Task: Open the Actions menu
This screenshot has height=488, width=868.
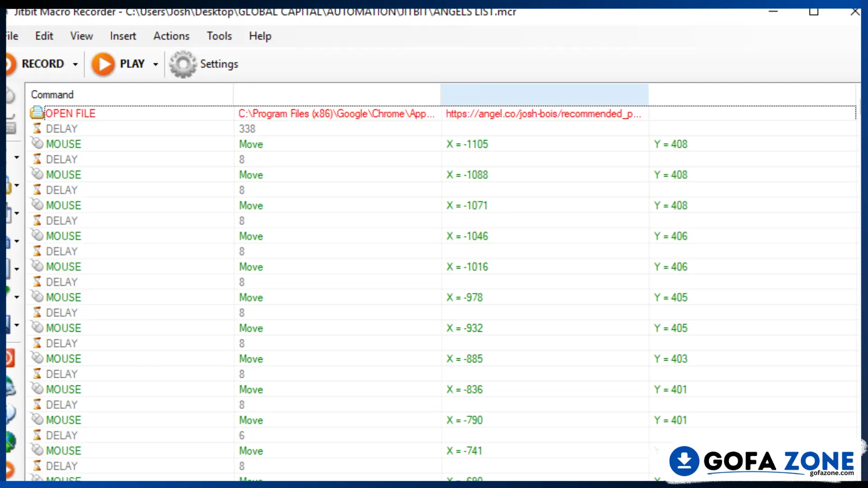Action: (x=171, y=36)
